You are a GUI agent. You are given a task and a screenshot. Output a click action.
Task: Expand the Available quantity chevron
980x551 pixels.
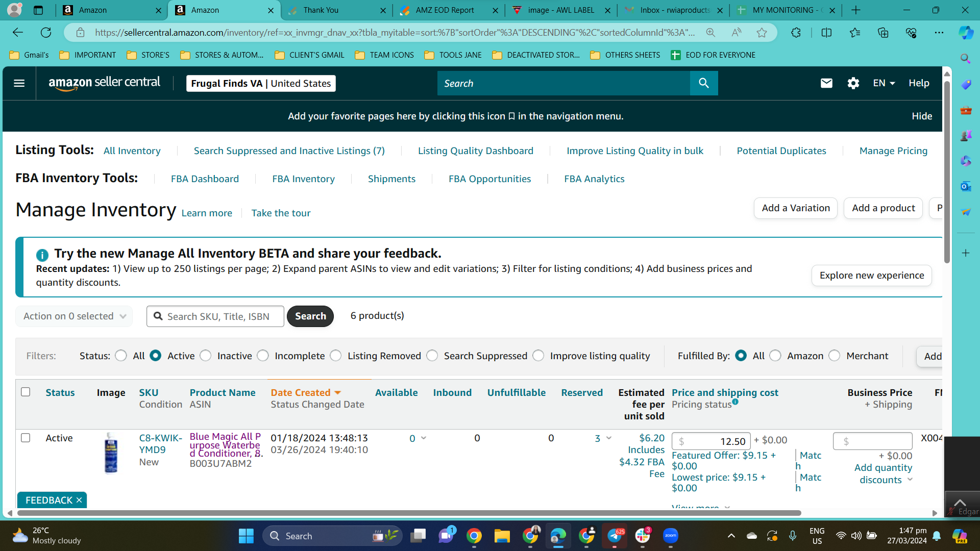point(424,438)
